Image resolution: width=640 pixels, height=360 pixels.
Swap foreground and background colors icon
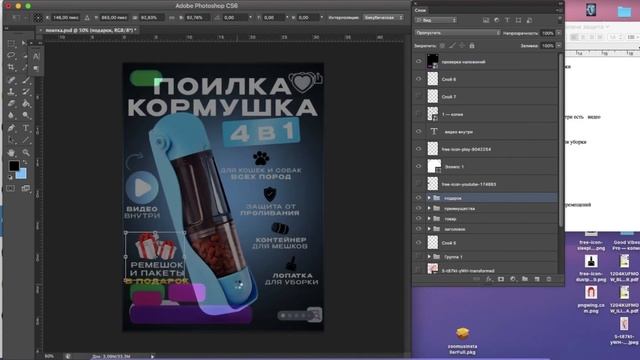pyautogui.click(x=25, y=162)
